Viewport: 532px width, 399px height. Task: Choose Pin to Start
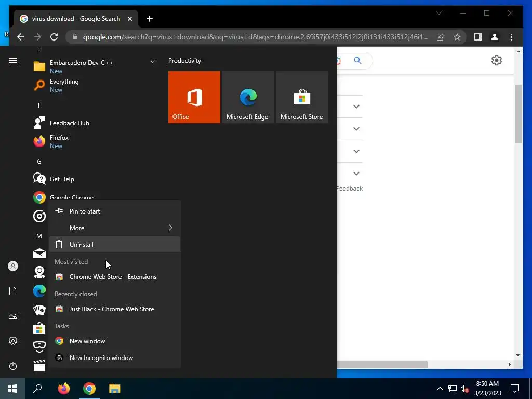pos(114,211)
